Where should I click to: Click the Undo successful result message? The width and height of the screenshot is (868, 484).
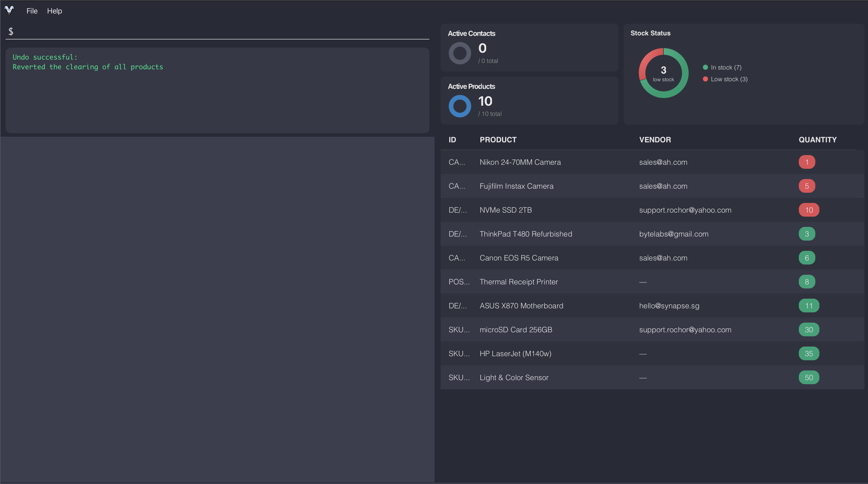pyautogui.click(x=88, y=62)
